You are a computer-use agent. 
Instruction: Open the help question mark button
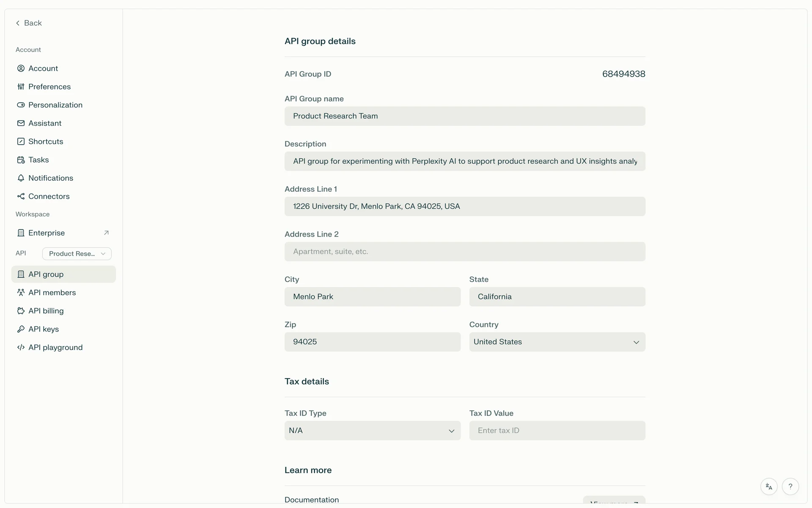tap(790, 486)
